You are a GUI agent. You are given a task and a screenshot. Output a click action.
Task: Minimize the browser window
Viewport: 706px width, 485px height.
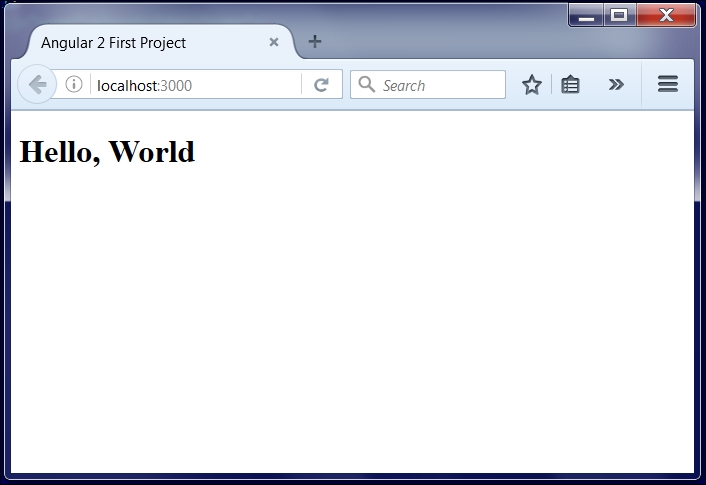click(586, 15)
